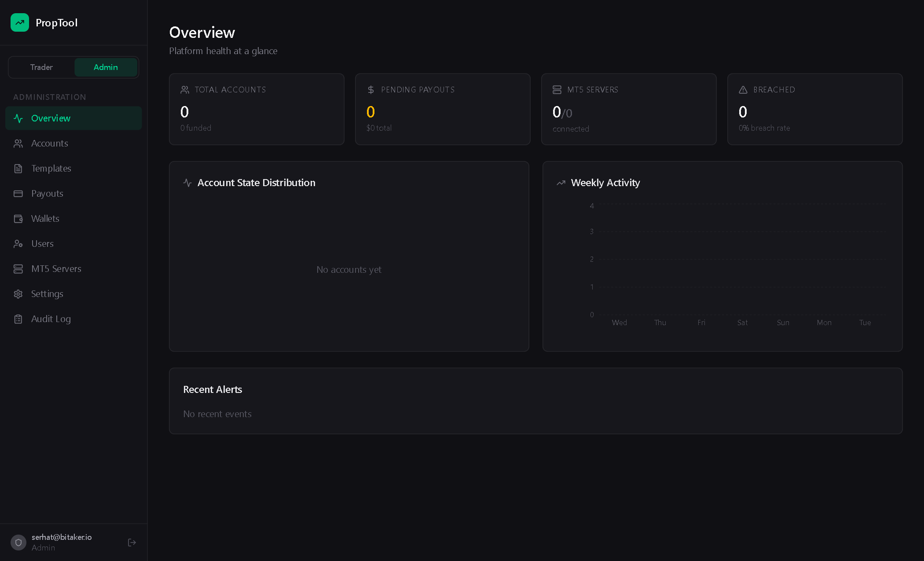Viewport: 924px width, 561px height.
Task: Click the PropTool brand name
Action: pos(56,23)
